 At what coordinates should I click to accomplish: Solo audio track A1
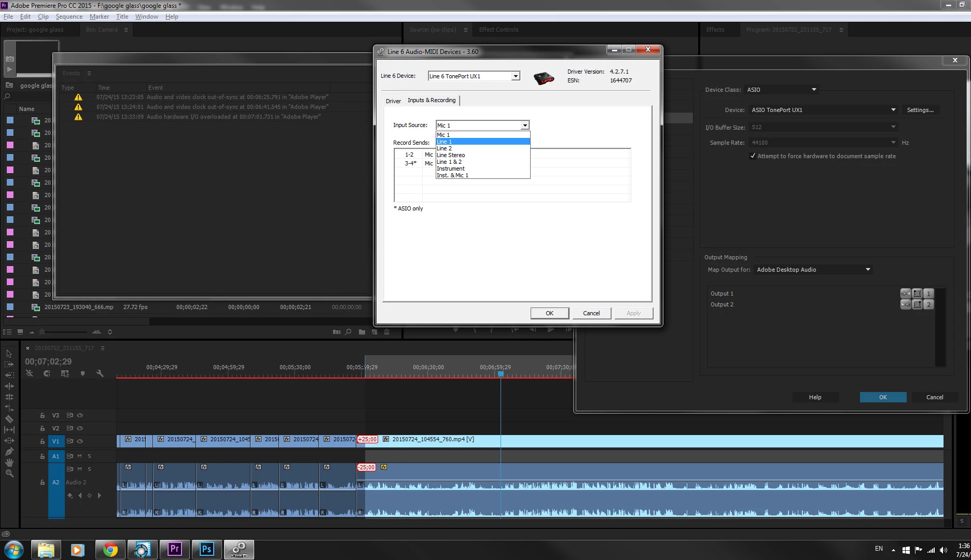[89, 456]
